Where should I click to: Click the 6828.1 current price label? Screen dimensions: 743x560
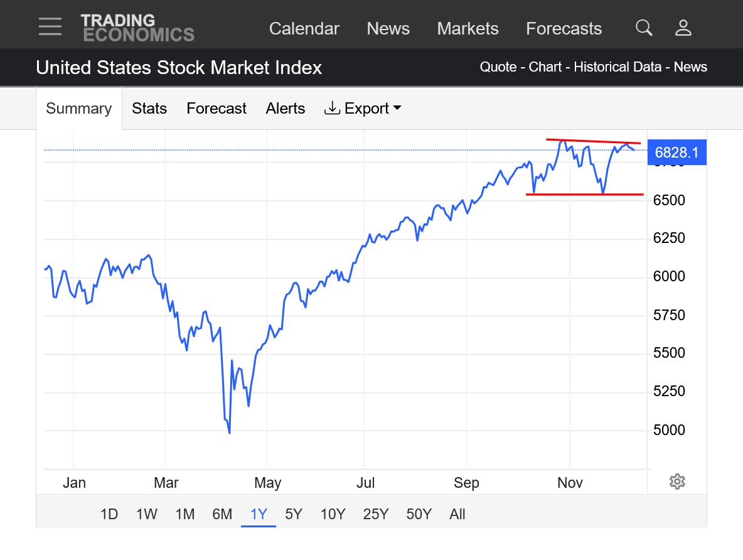tap(676, 153)
